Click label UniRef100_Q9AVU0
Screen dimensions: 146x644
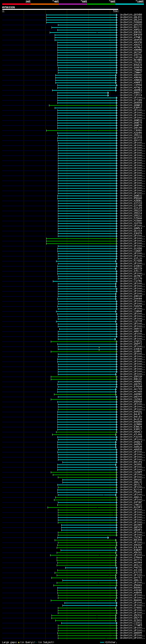pos(131,75)
